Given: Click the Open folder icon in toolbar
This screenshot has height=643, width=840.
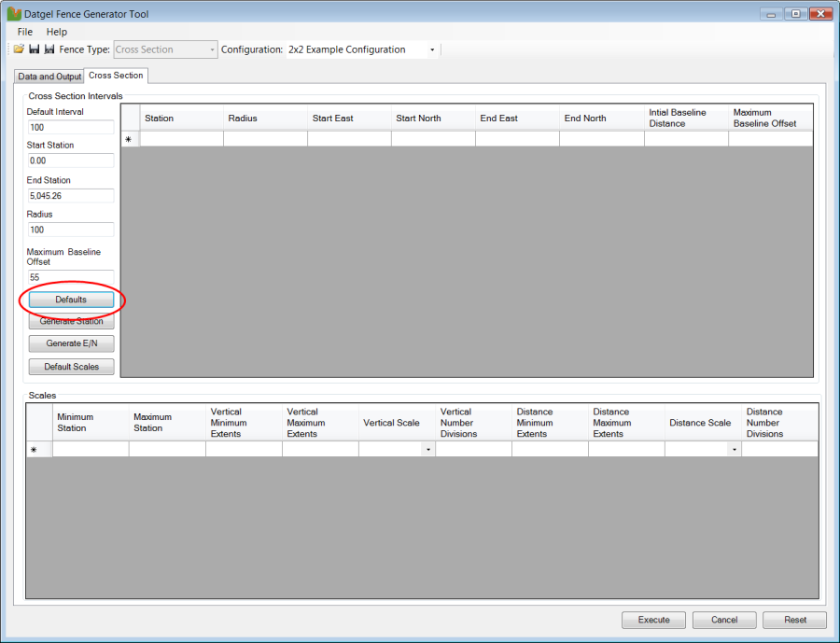Looking at the screenshot, I should tap(19, 49).
